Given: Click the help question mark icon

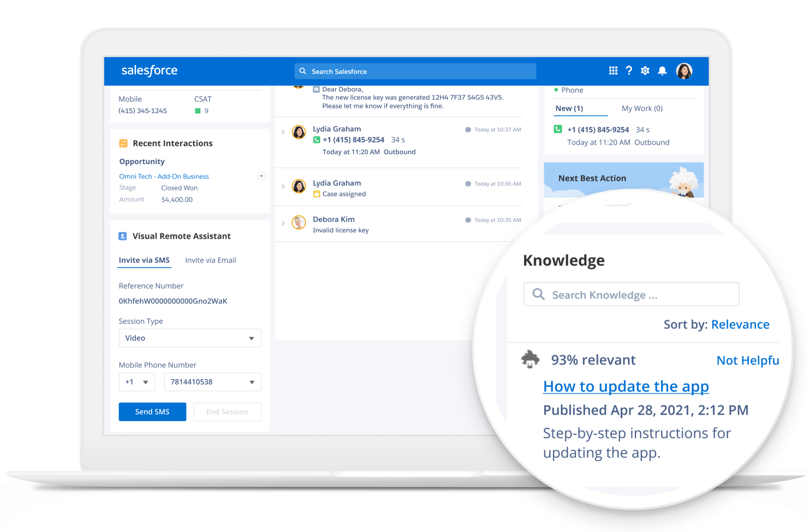Looking at the screenshot, I should (629, 70).
